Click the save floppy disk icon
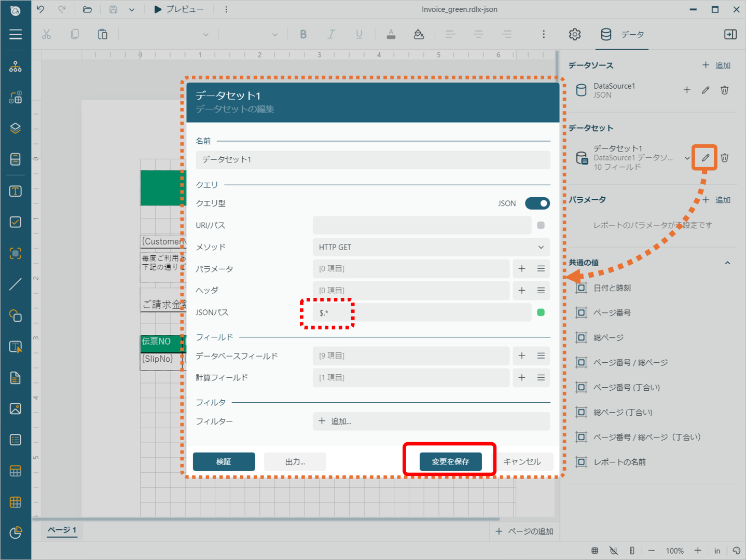The height and width of the screenshot is (560, 746). point(113,9)
